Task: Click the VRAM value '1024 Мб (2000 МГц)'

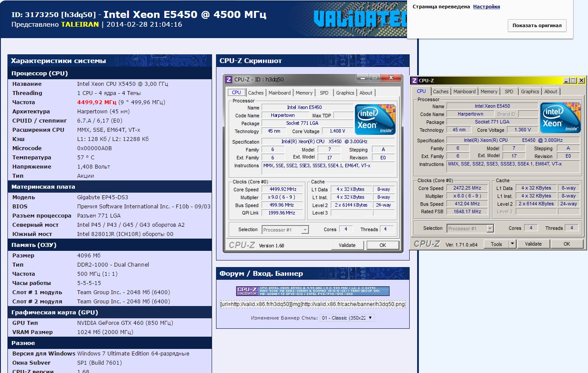Action: point(104,332)
